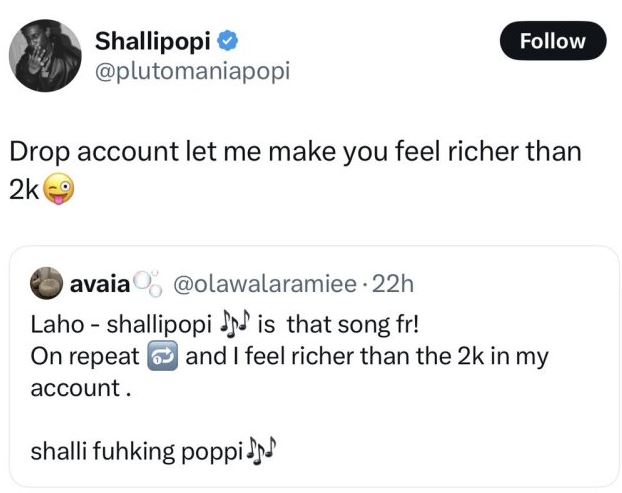
Task: Open the @olawalaramiee handle
Action: [x=265, y=284]
